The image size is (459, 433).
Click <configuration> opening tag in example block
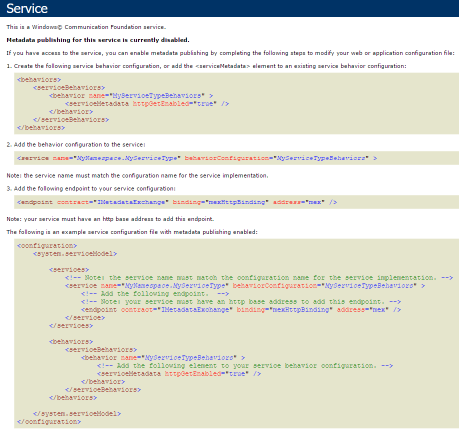(47, 246)
